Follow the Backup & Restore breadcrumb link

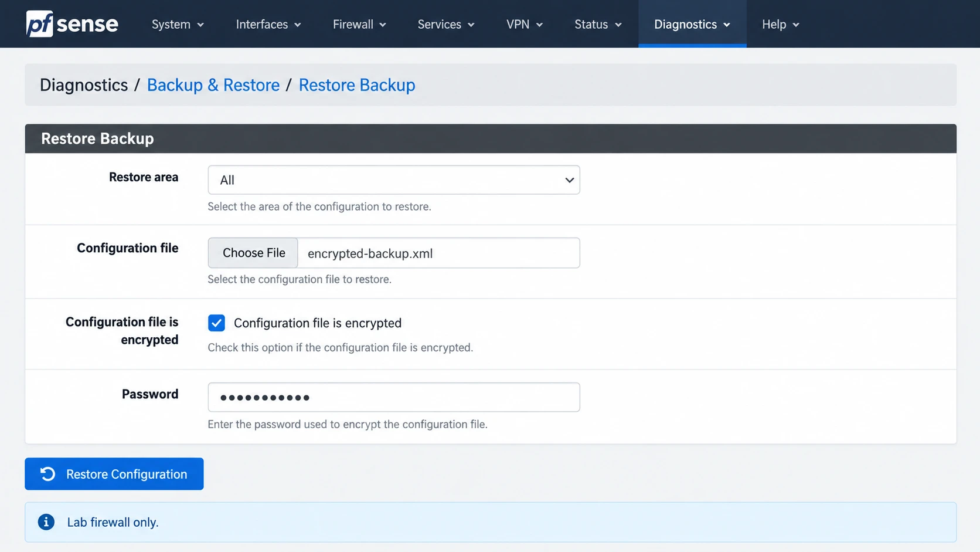point(213,85)
